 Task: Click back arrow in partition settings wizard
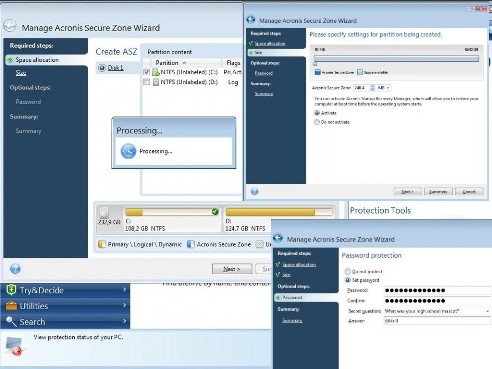(x=251, y=20)
